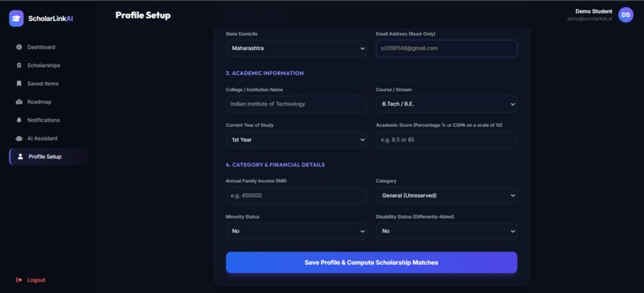Expand the Minority Status dropdown
This screenshot has width=644, height=293.
tap(296, 231)
